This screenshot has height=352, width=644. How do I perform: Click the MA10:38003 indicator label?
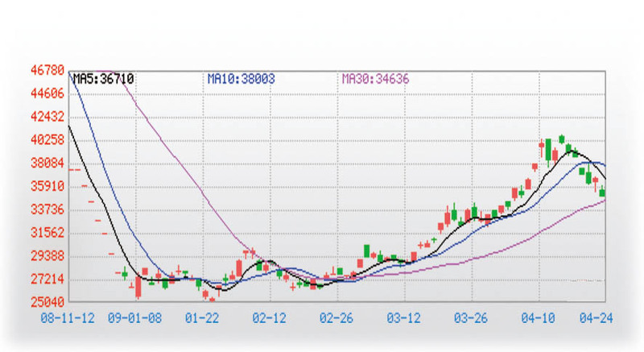241,79
